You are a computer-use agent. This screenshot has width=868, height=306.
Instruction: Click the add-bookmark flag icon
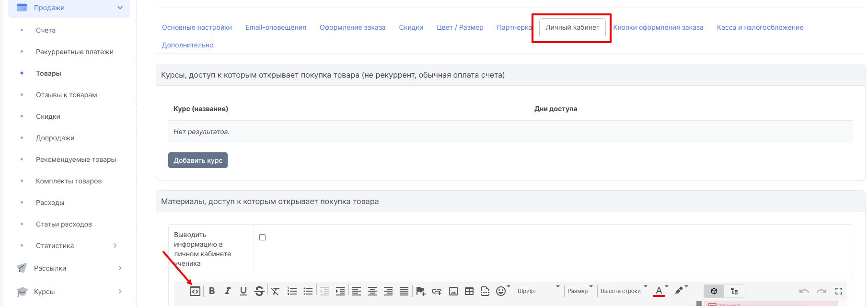click(421, 291)
